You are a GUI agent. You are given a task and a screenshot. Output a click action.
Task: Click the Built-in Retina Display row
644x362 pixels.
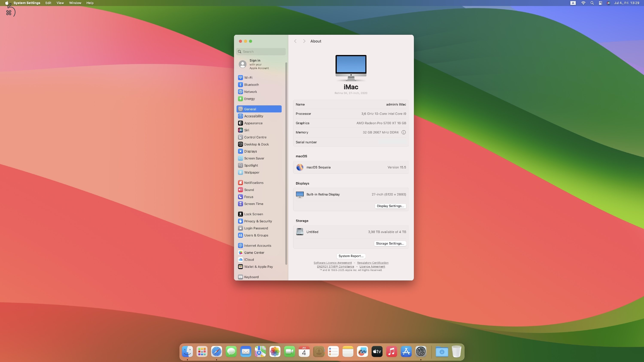coord(351,194)
